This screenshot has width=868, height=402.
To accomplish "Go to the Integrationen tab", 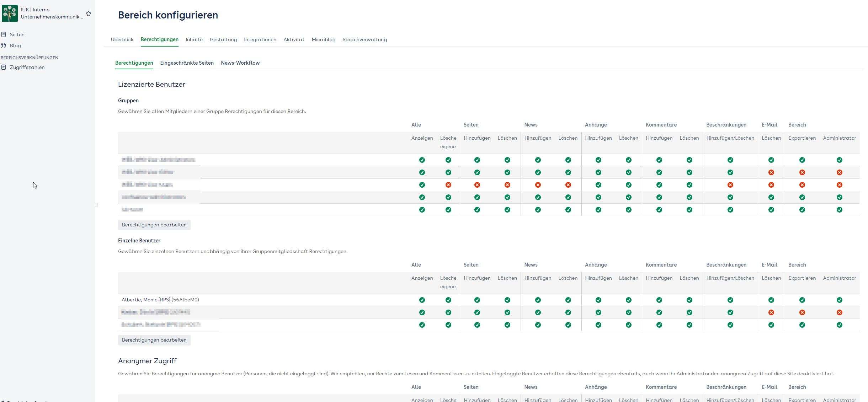I will 260,39.
